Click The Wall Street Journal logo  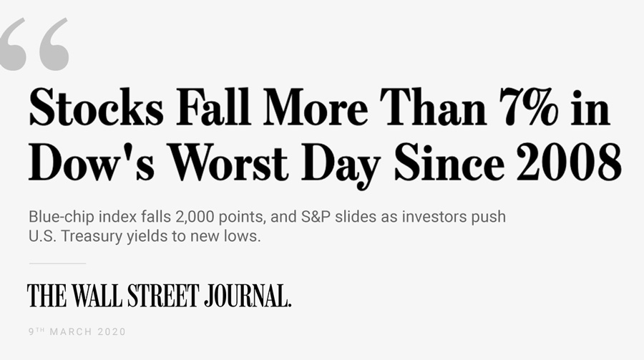coord(160,296)
